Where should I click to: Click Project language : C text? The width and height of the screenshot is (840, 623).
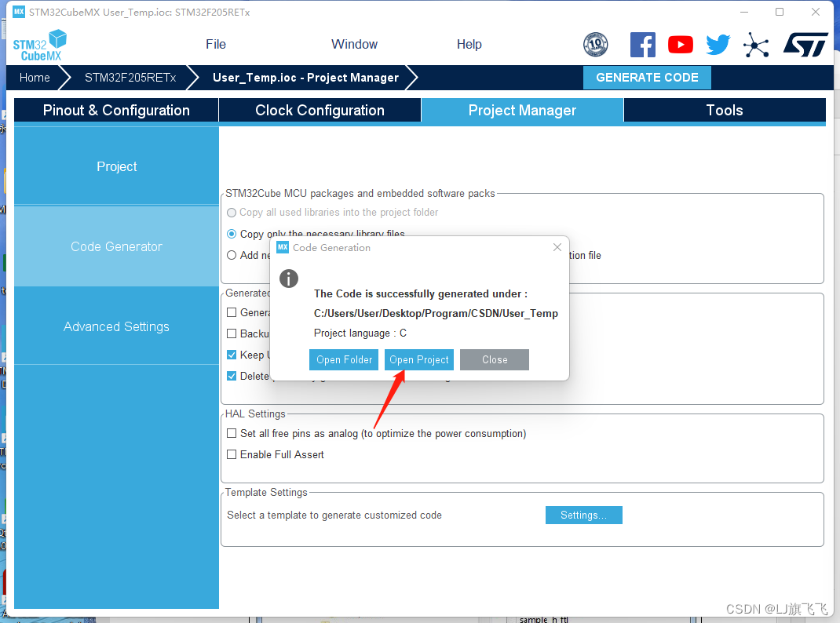coord(360,333)
